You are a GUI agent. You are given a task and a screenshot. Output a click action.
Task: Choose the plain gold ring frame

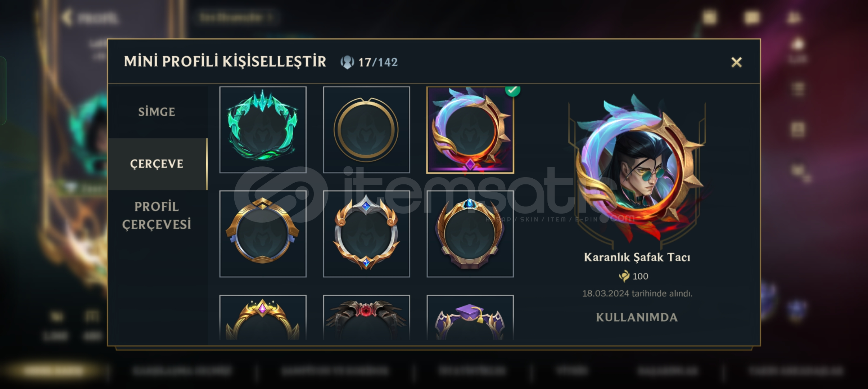(366, 130)
